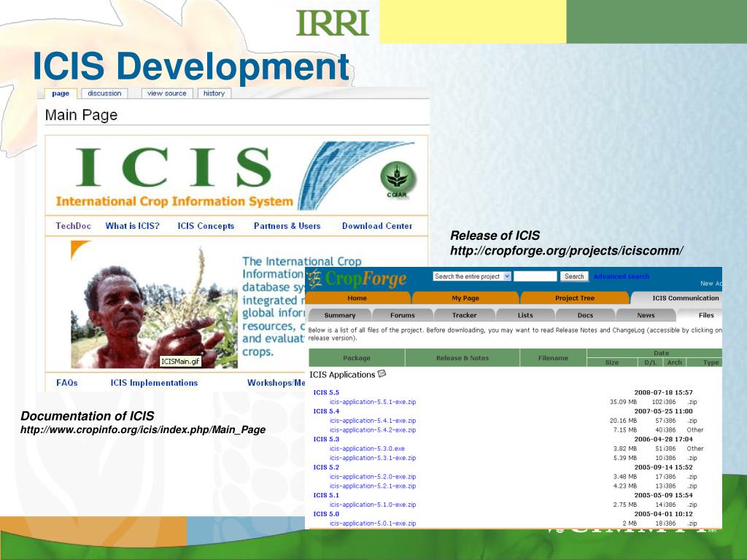The image size is (747, 560).
Task: Open the Download Center link
Action: tap(377, 226)
